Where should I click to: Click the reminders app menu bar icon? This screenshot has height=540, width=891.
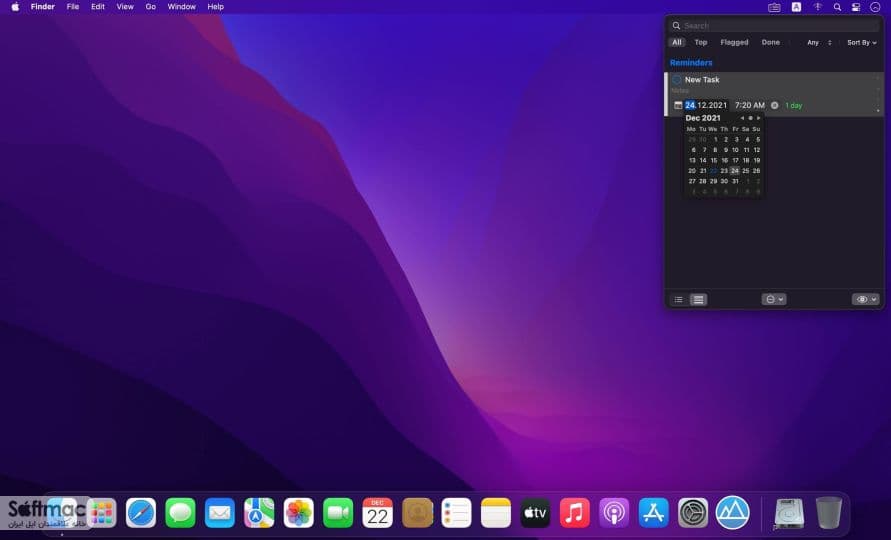[x=774, y=7]
